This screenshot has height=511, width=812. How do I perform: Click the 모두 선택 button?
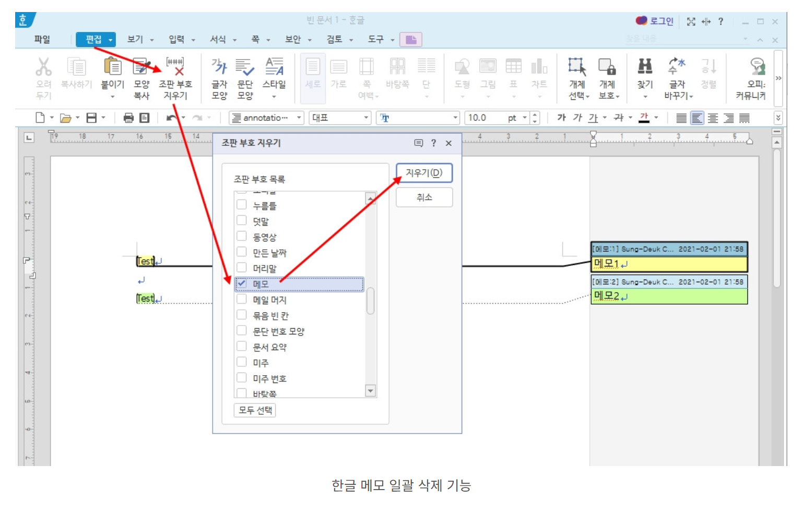click(x=255, y=410)
